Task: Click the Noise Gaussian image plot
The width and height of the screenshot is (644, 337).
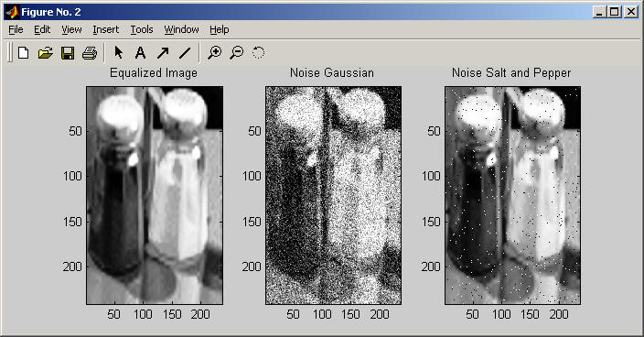Action: point(333,195)
